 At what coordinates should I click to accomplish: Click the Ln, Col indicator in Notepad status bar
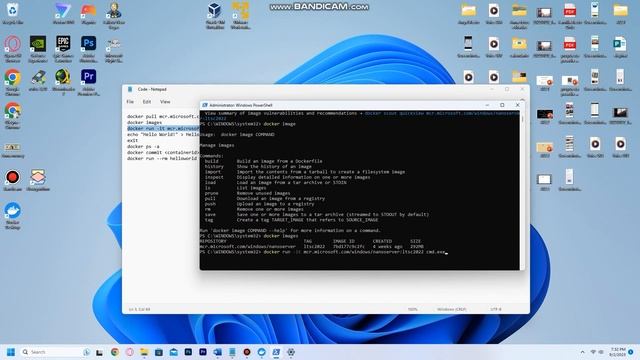tap(140, 309)
